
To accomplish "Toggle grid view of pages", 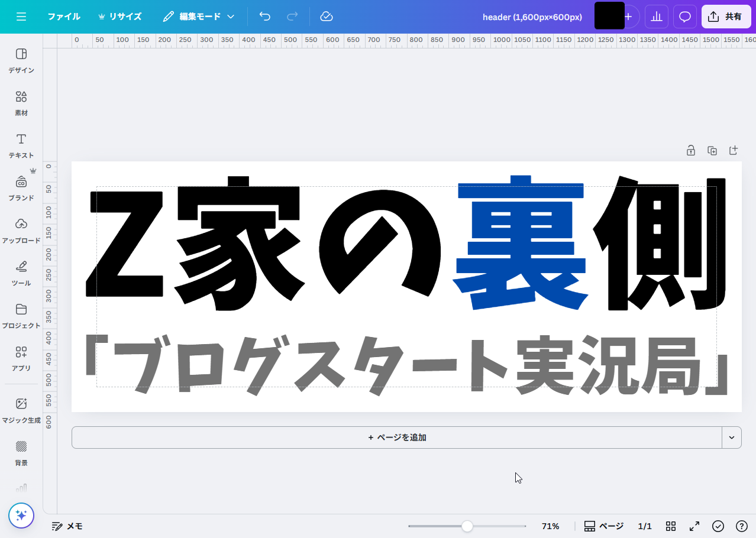I will coord(671,526).
